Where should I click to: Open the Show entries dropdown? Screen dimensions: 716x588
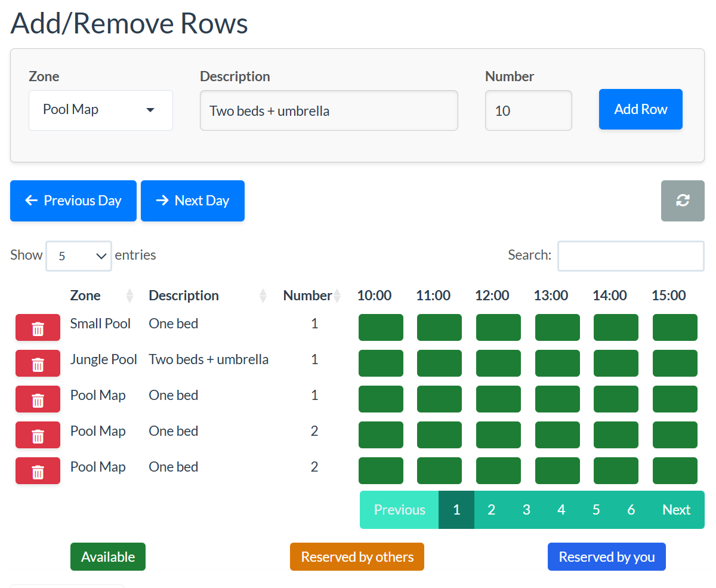[78, 255]
